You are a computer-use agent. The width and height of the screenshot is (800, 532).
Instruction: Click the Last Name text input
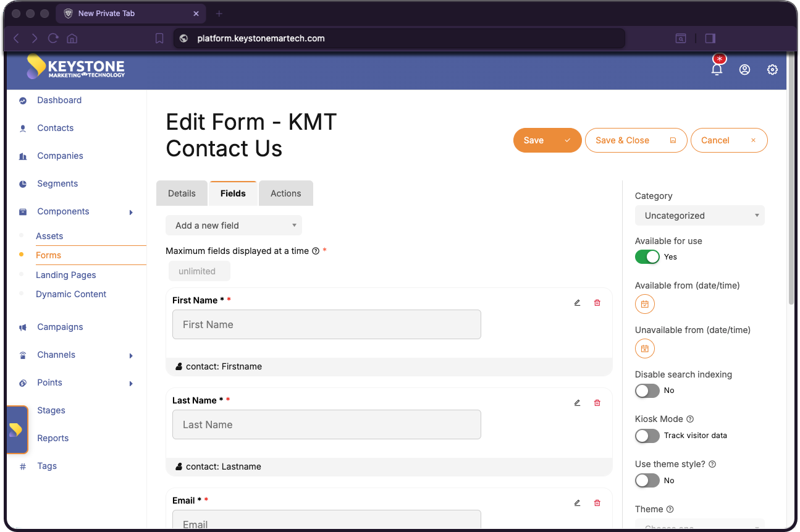point(326,424)
